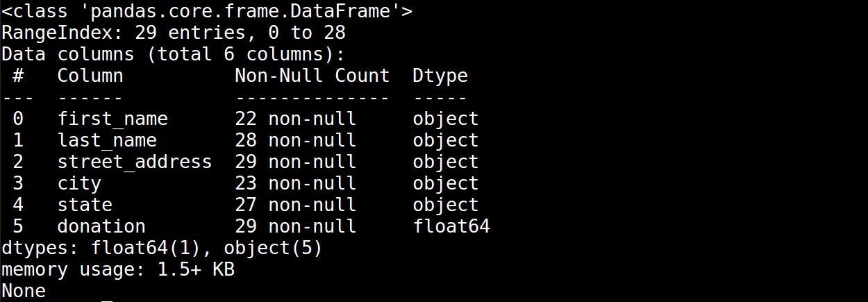Image resolution: width=868 pixels, height=302 pixels.
Task: Click the 'donation' column name
Action: 101,226
